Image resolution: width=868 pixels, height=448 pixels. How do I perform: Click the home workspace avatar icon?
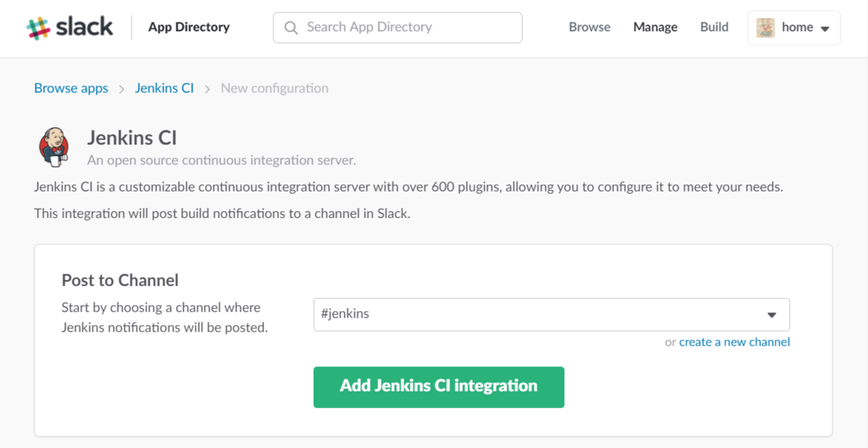(765, 27)
